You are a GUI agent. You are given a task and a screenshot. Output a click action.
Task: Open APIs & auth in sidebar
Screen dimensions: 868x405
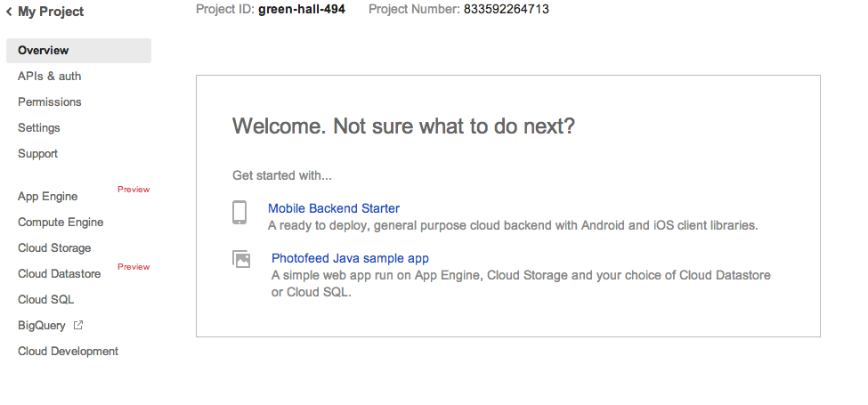tap(49, 77)
